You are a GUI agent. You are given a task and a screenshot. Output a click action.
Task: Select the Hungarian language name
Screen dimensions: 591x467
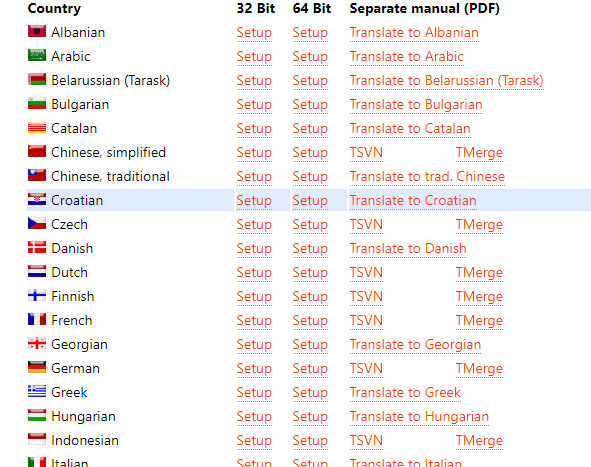(83, 417)
